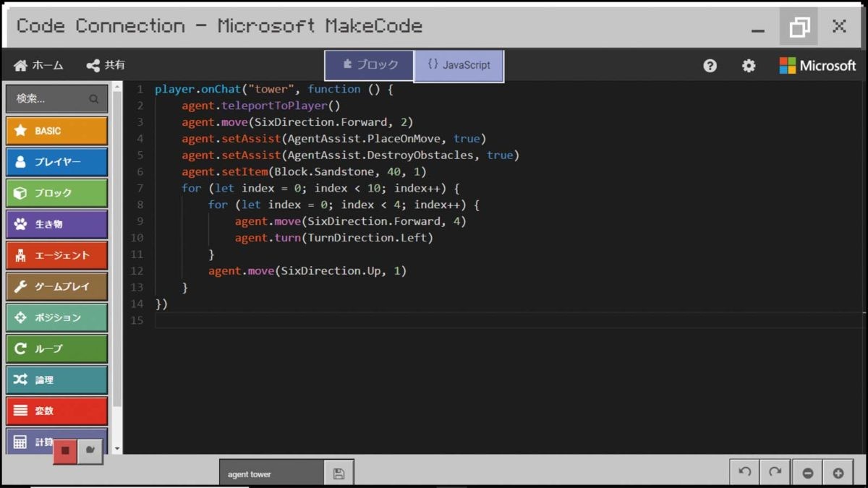
Task: Click 共有 share button
Action: (x=106, y=65)
